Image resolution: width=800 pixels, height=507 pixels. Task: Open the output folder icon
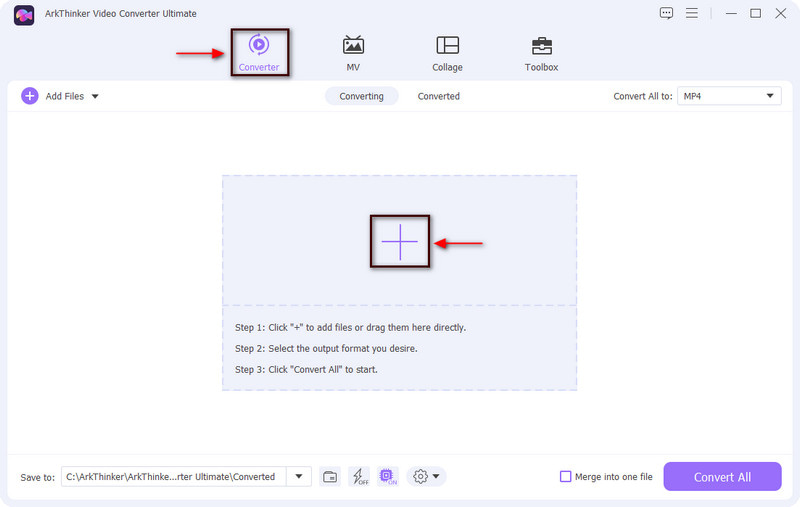(330, 476)
